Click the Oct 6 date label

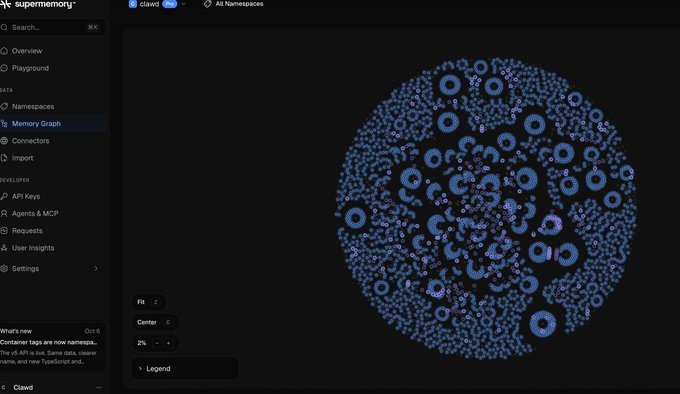pyautogui.click(x=92, y=331)
